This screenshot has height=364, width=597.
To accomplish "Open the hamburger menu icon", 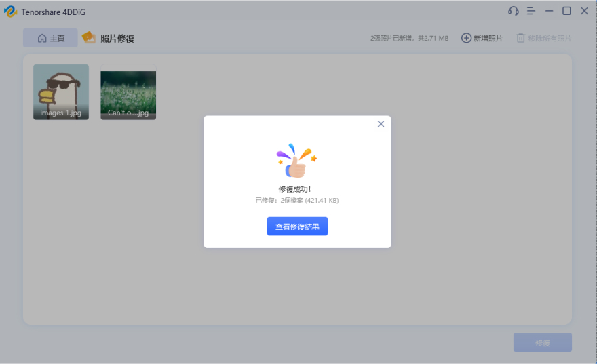I will tap(531, 11).
